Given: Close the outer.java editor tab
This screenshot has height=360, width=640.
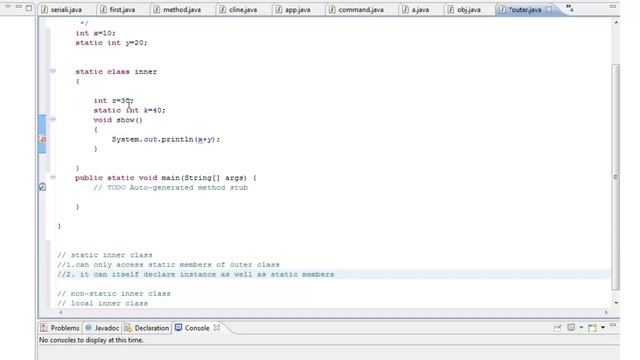Looking at the screenshot, I should tap(549, 9).
